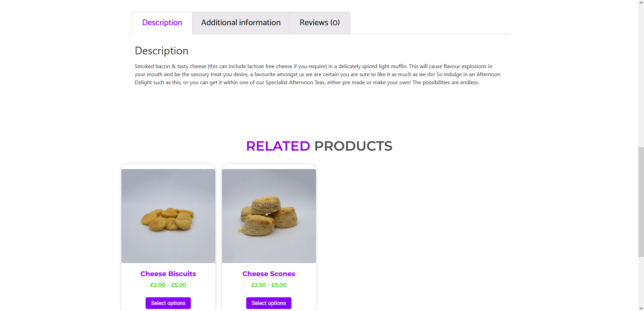This screenshot has height=311, width=644.
Task: Click Select options under Cheese Scones
Action: [x=269, y=303]
